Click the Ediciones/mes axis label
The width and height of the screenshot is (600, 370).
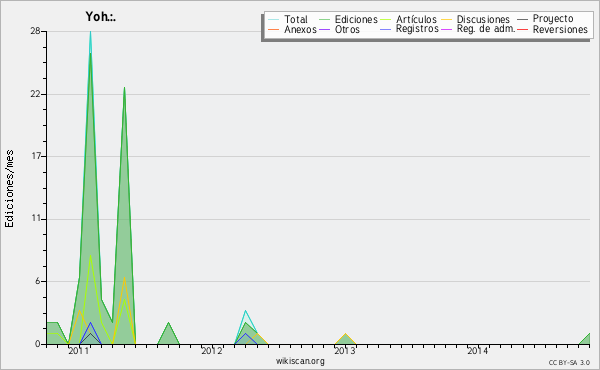tap(9, 189)
